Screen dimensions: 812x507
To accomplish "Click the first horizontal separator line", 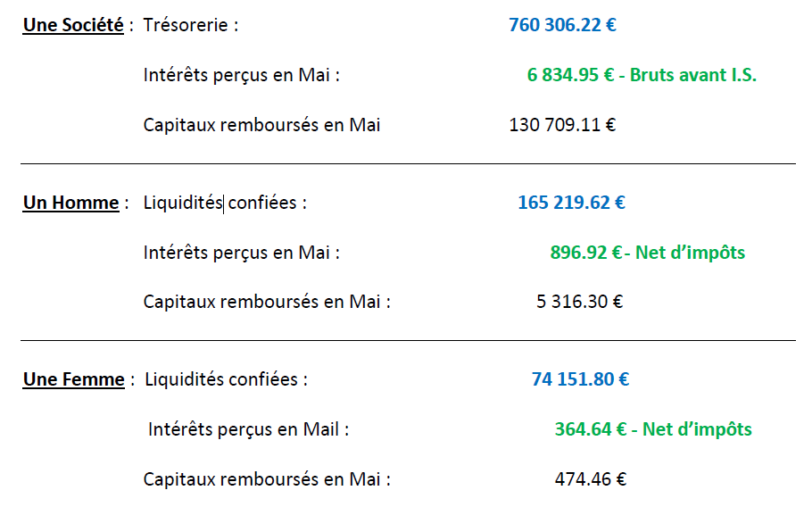I will (x=408, y=163).
